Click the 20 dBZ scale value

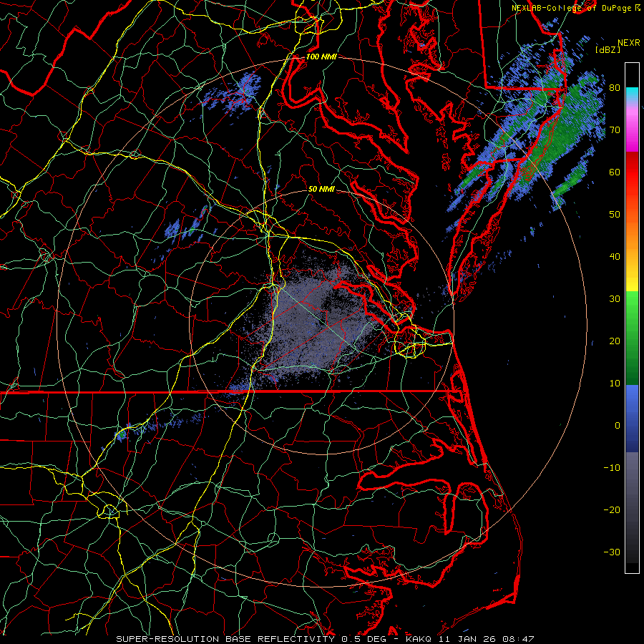pyautogui.click(x=615, y=341)
